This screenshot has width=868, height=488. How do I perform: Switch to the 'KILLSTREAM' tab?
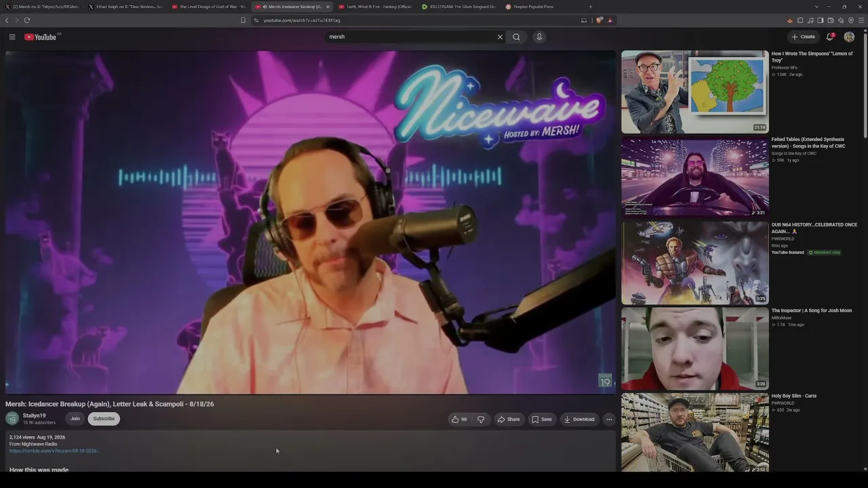[459, 7]
